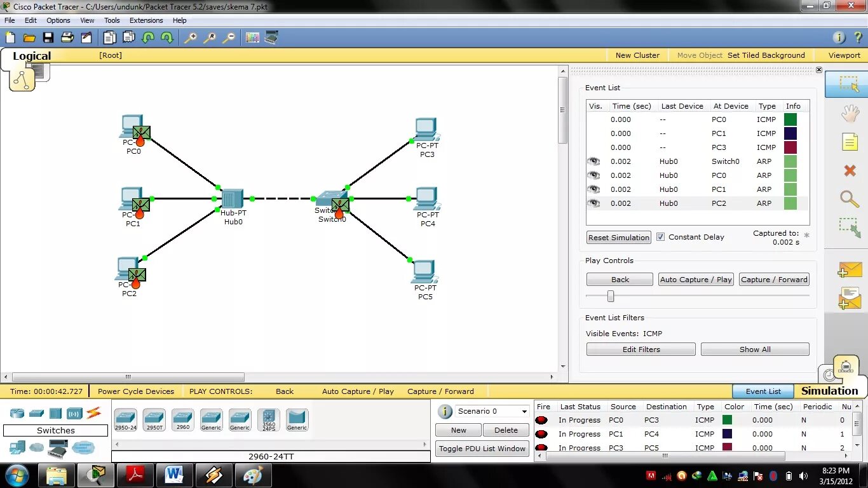868x488 pixels.
Task: Click the Undo green arrow icon
Action: point(148,37)
